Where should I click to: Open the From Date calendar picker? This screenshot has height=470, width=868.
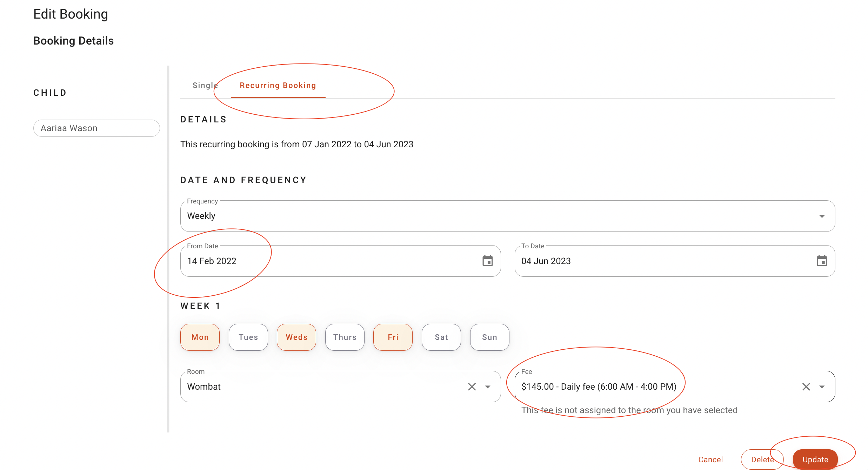click(x=487, y=261)
